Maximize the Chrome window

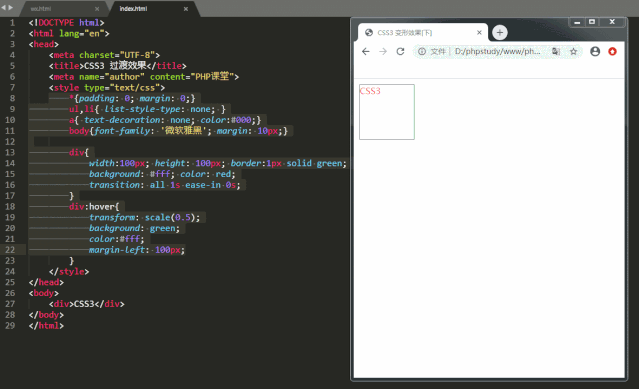tap(592, 22)
